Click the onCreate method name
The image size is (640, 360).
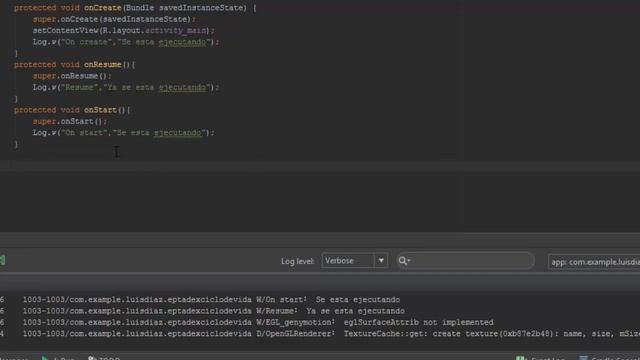(102, 8)
